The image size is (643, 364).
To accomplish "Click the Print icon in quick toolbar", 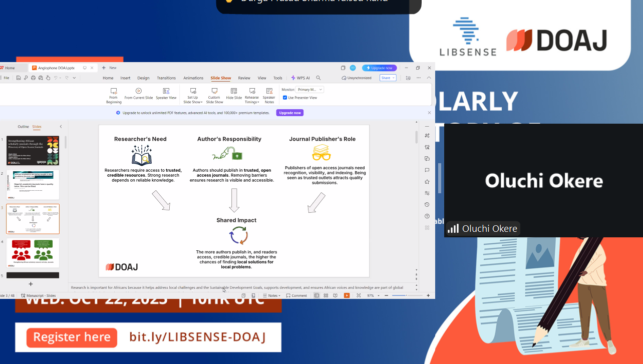I will pos(33,78).
